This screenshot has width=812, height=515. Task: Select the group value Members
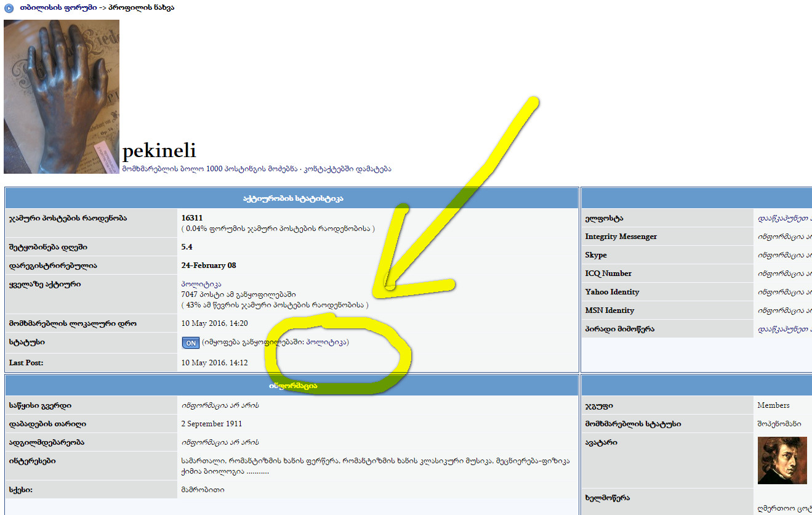coord(773,405)
